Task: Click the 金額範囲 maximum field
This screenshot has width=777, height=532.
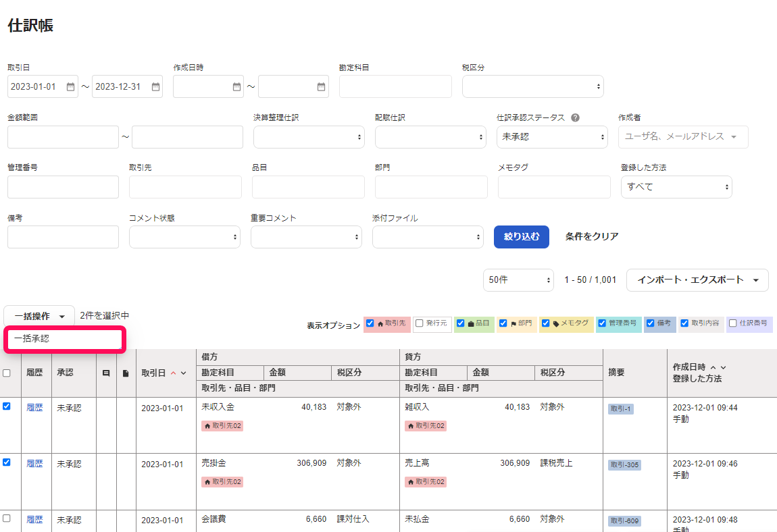Action: point(187,137)
